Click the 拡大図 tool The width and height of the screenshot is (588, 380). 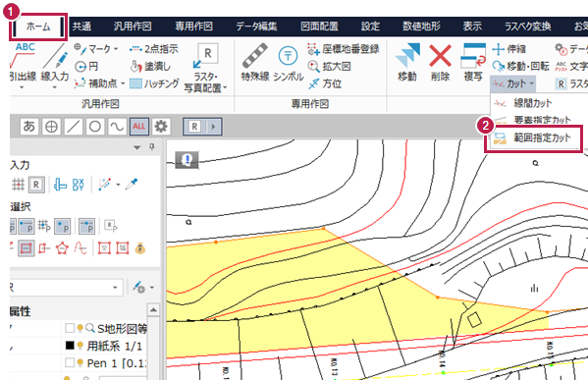[x=329, y=67]
